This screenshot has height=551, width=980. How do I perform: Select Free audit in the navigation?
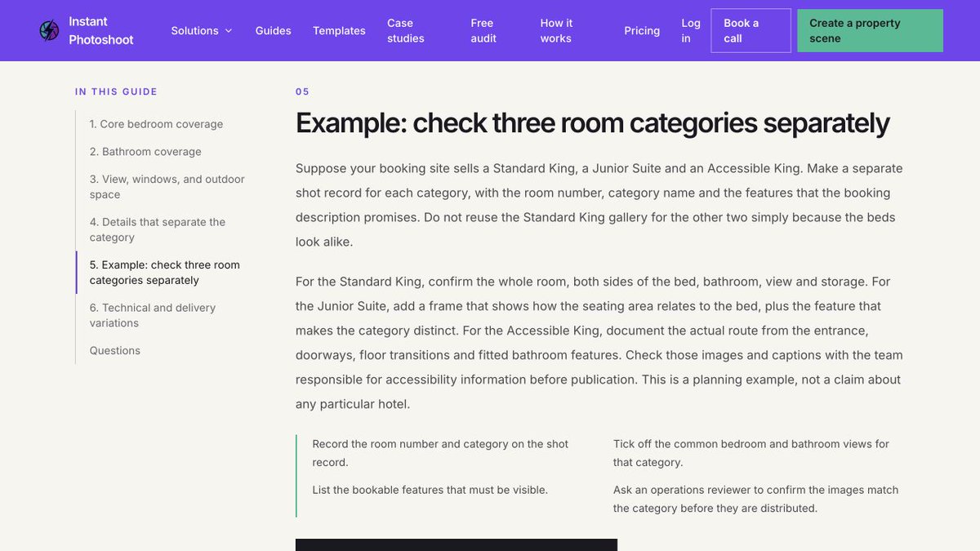click(483, 30)
